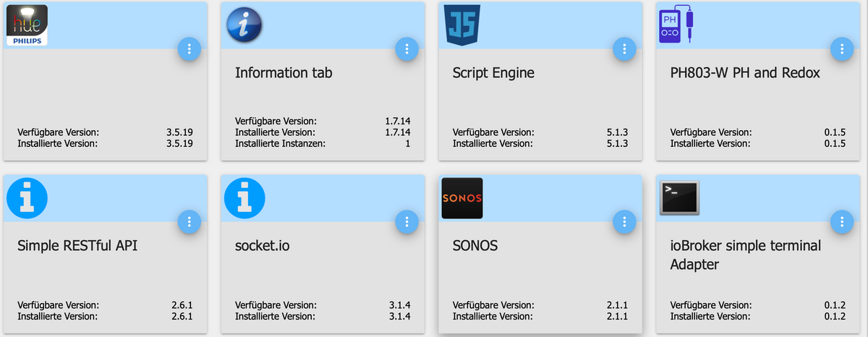Open the PH803-W card three-dot menu
Viewport: 868px width, 337px height.
pos(842,49)
